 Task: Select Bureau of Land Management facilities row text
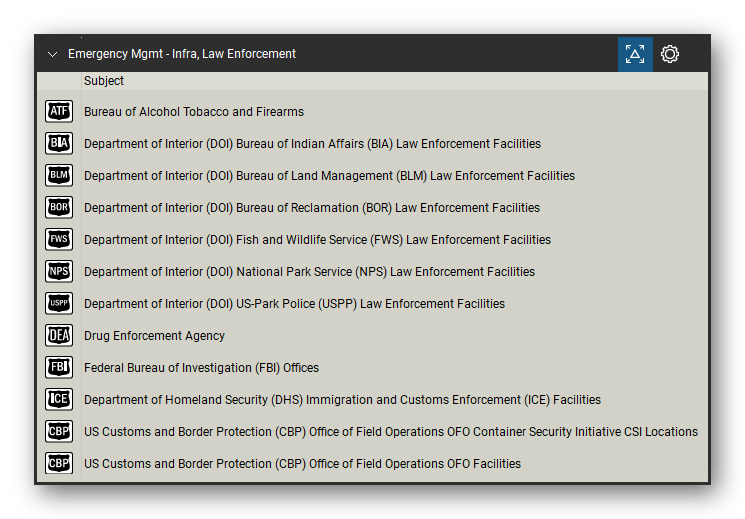coord(329,176)
